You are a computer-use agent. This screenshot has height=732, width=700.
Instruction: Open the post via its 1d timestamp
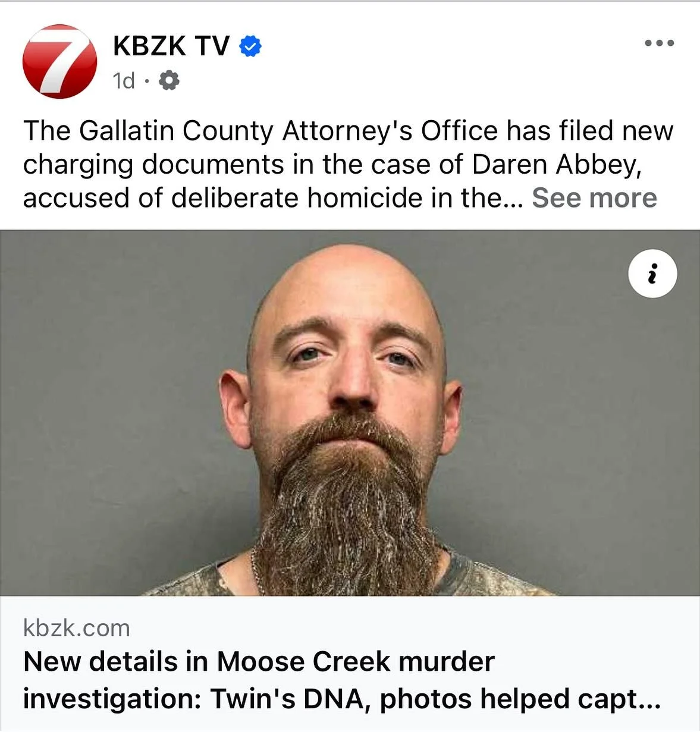[124, 80]
